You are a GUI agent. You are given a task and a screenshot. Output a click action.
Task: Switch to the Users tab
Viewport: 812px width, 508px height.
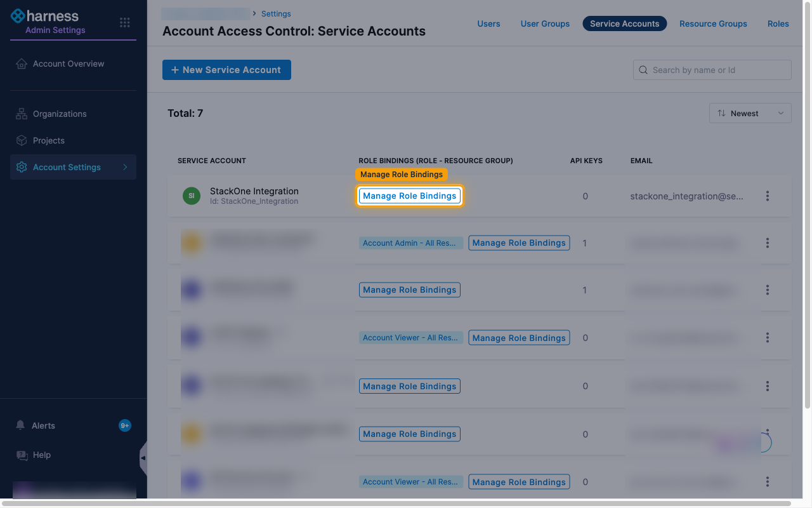pyautogui.click(x=488, y=23)
